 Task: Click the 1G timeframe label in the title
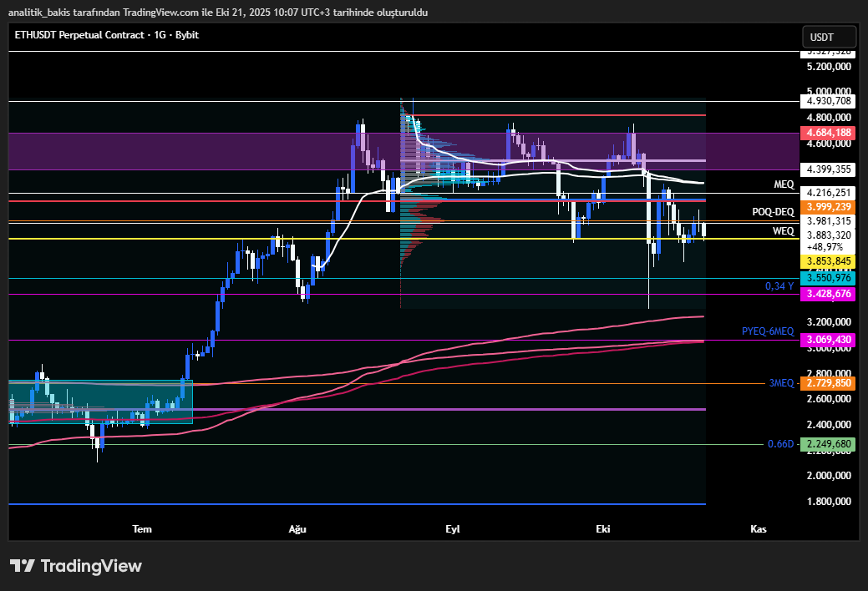click(x=159, y=36)
